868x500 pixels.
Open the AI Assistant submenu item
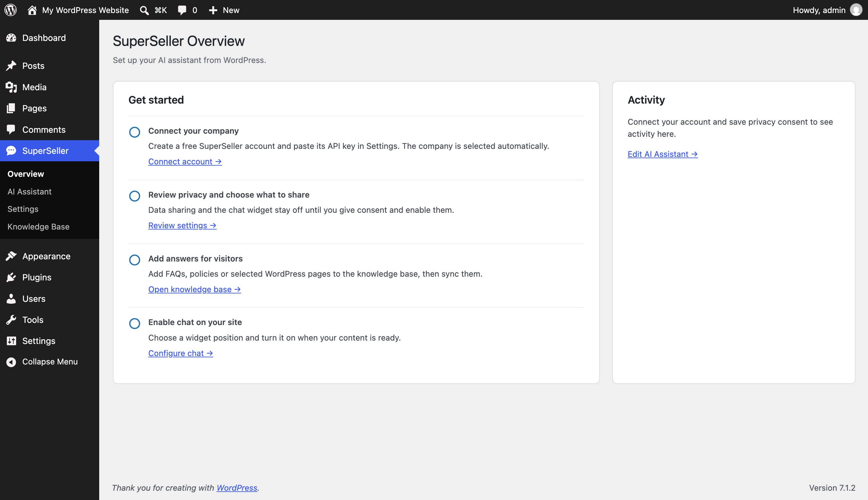(29, 192)
